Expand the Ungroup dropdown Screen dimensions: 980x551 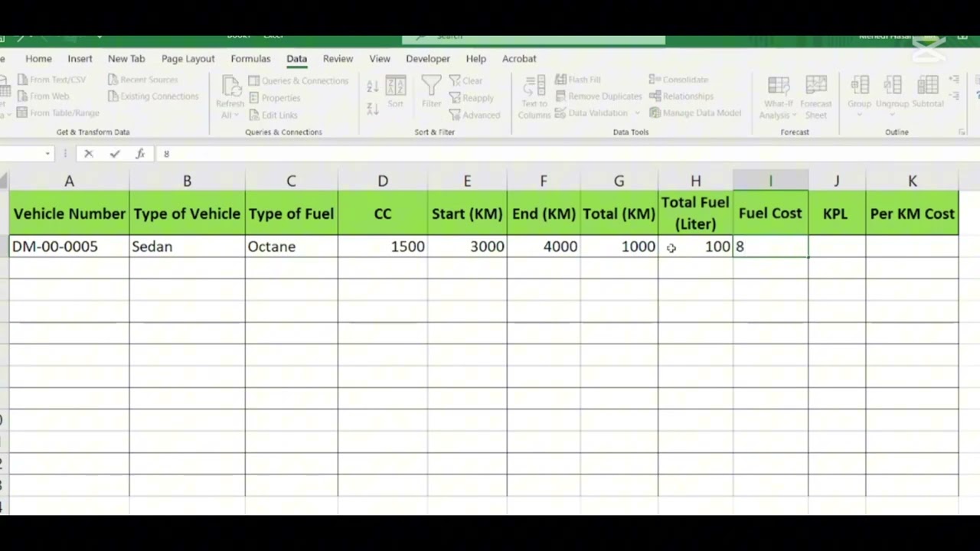point(893,116)
